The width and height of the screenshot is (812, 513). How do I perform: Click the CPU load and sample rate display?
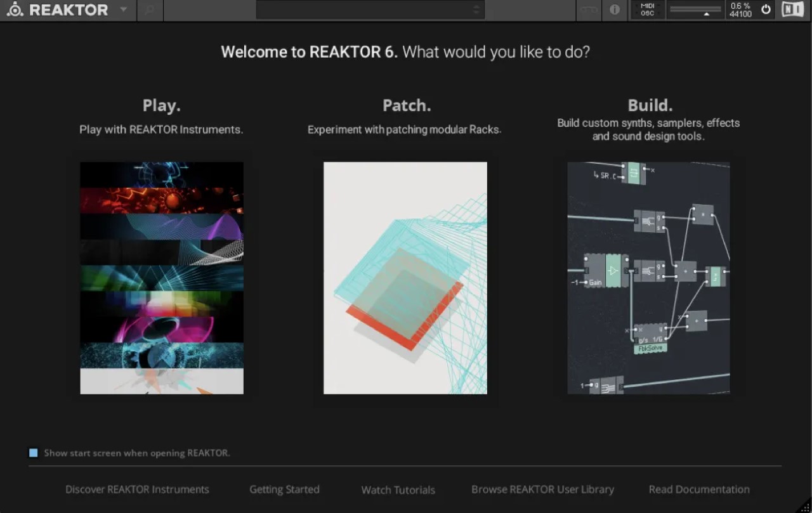(740, 10)
